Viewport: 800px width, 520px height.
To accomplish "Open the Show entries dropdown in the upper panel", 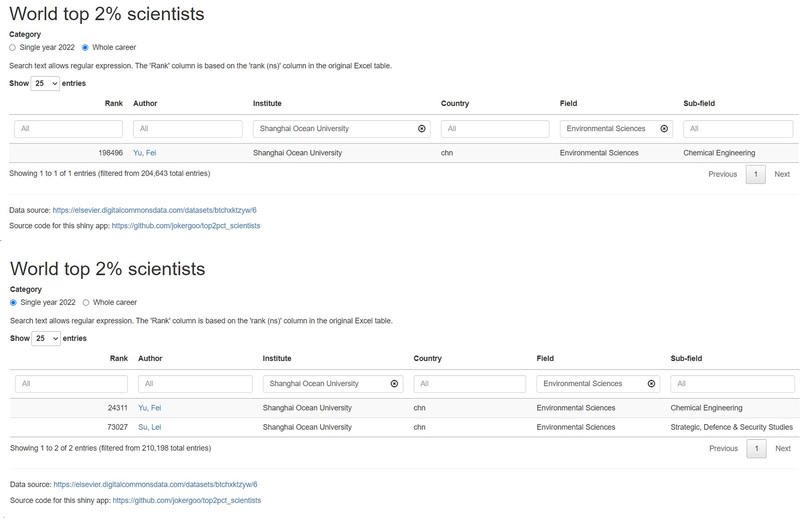I will click(x=45, y=84).
